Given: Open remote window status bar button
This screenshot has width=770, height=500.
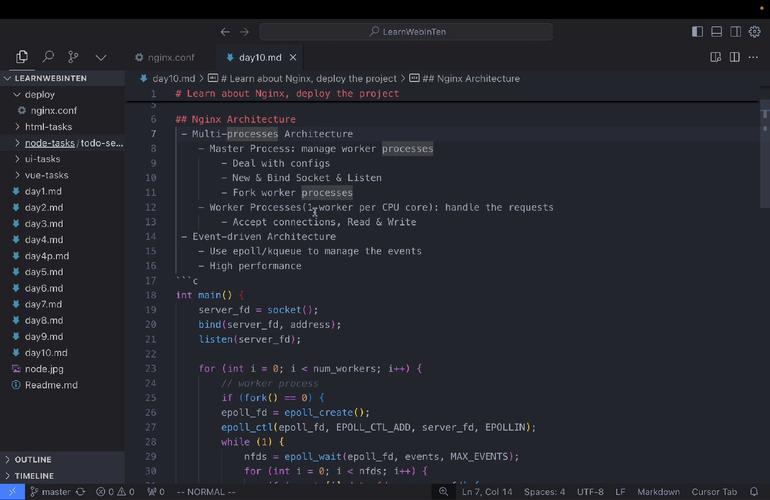Looking at the screenshot, I should (x=12, y=492).
